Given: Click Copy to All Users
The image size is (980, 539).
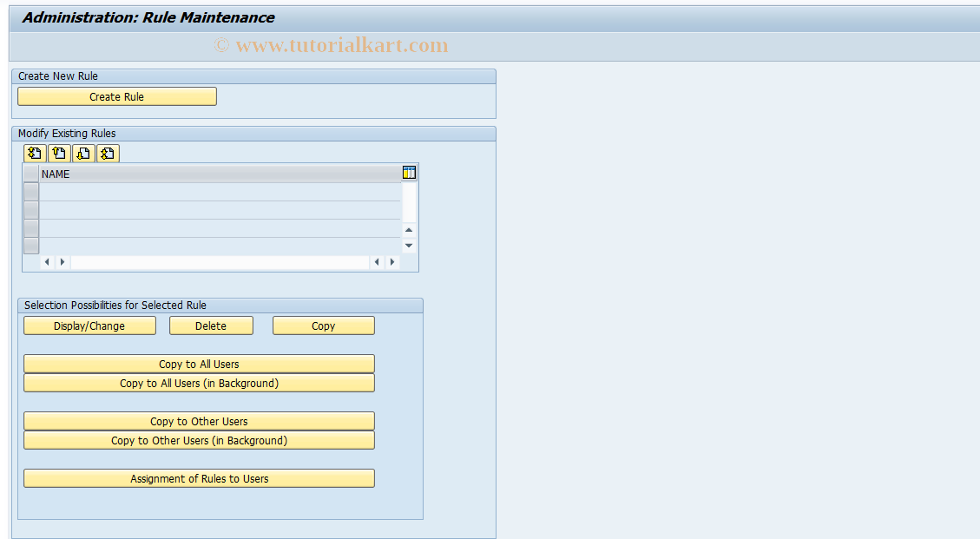Looking at the screenshot, I should tap(200, 364).
